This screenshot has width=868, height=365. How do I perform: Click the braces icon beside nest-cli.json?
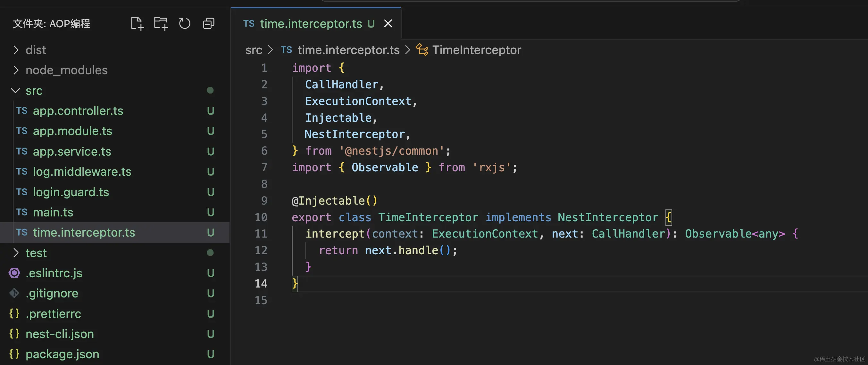tap(14, 334)
